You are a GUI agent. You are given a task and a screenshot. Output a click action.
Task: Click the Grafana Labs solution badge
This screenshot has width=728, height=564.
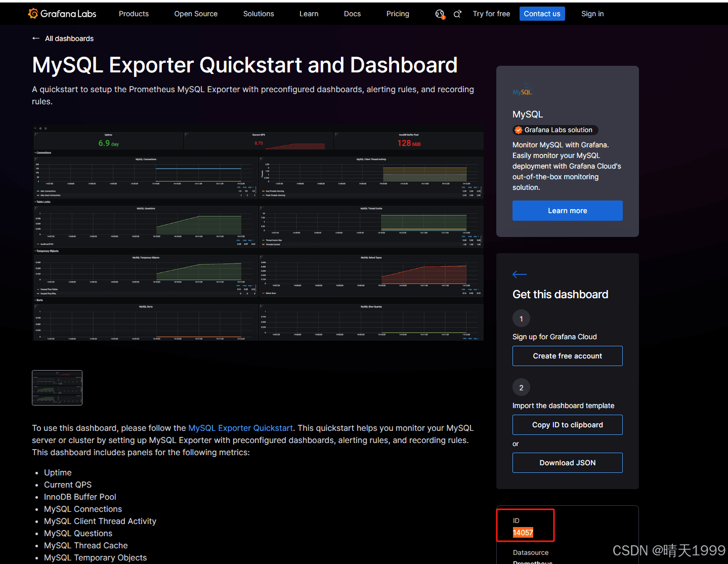(x=555, y=130)
